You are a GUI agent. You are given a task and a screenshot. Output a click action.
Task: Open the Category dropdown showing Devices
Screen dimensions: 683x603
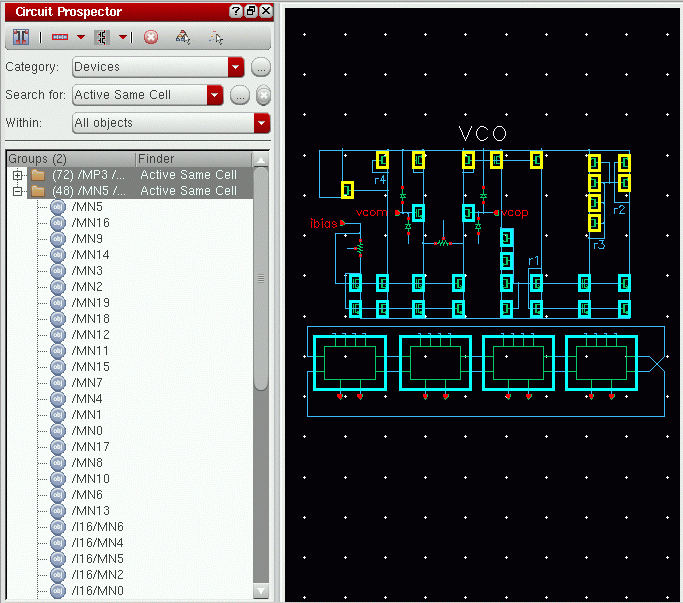click(x=236, y=67)
